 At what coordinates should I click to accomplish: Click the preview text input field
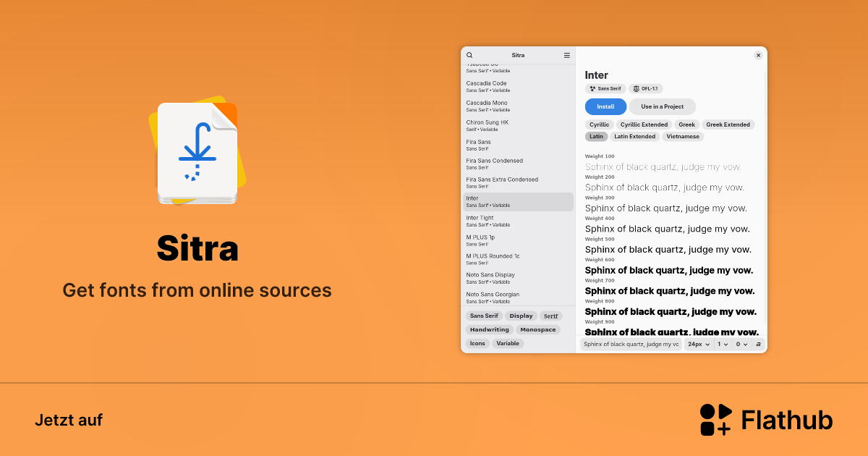[x=631, y=344]
